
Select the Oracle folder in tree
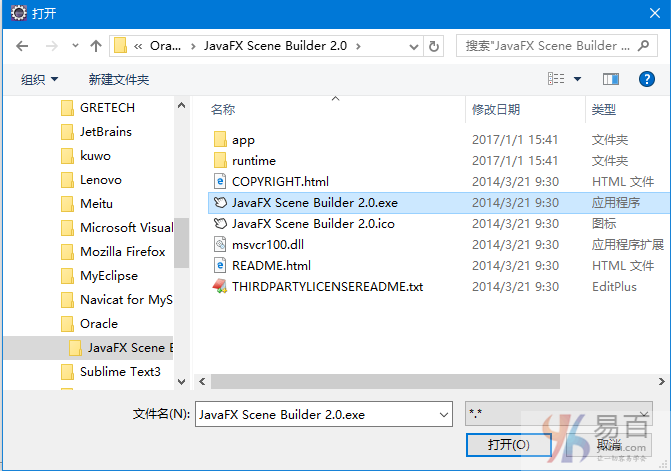(99, 324)
